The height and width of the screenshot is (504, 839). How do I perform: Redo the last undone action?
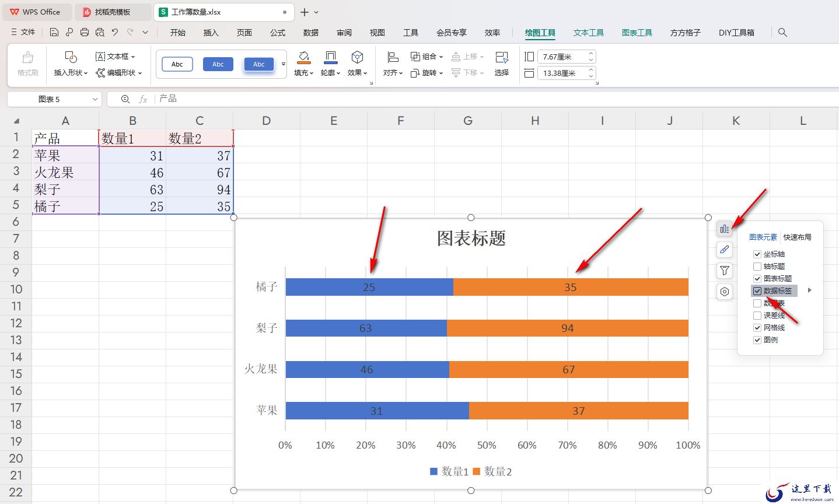(x=130, y=33)
